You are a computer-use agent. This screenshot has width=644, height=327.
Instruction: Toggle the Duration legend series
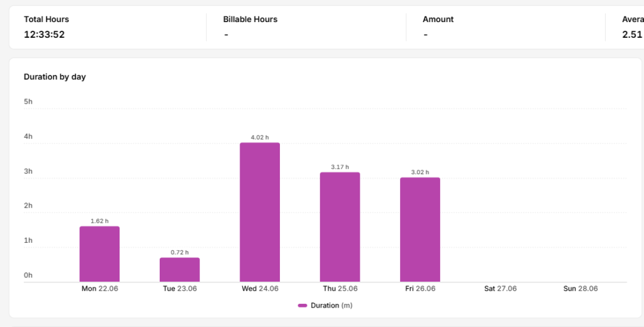tap(325, 305)
